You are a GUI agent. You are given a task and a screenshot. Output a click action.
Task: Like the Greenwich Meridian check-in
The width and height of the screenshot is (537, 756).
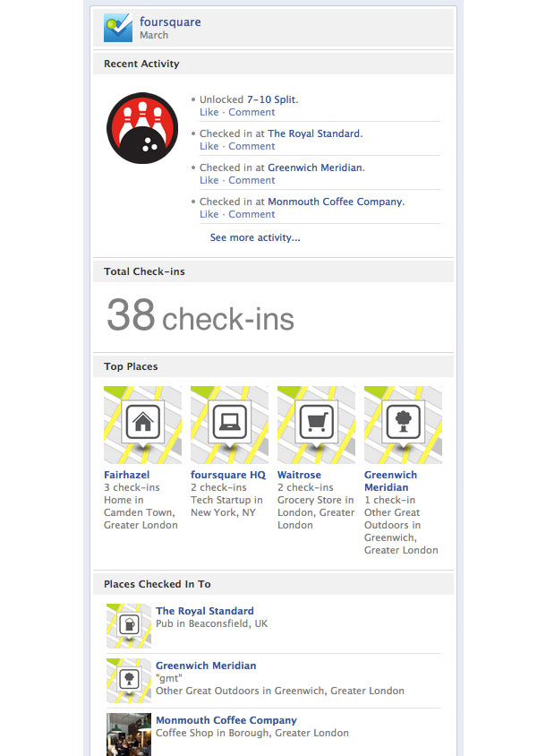(209, 180)
